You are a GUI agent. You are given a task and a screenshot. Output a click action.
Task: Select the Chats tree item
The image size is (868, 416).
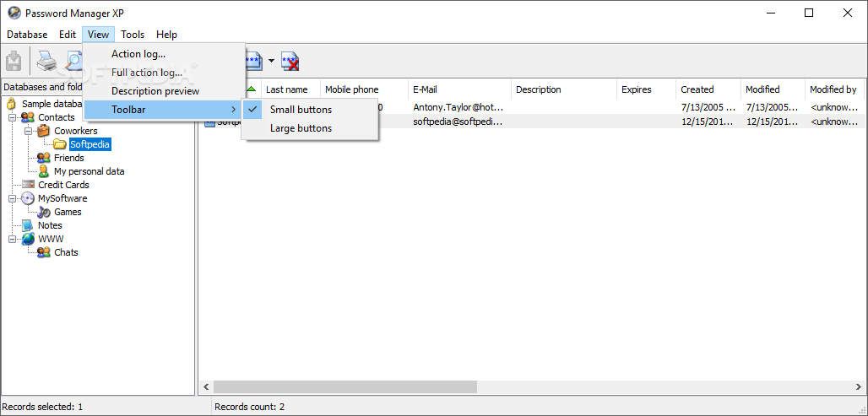click(x=66, y=252)
